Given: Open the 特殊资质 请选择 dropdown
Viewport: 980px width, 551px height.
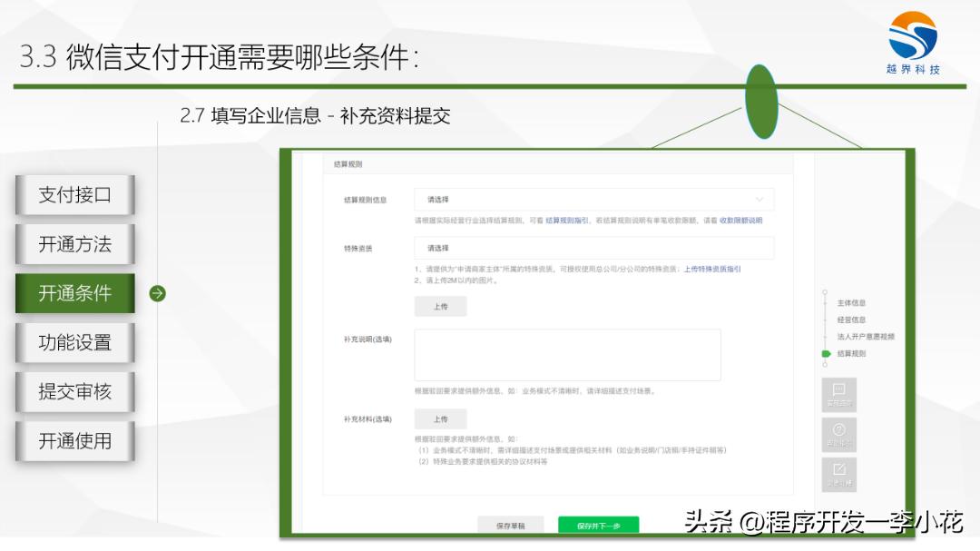Looking at the screenshot, I should pyautogui.click(x=594, y=245).
